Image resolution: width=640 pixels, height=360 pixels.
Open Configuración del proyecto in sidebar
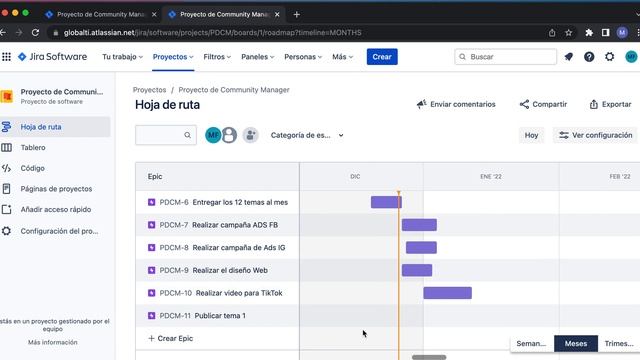55,231
